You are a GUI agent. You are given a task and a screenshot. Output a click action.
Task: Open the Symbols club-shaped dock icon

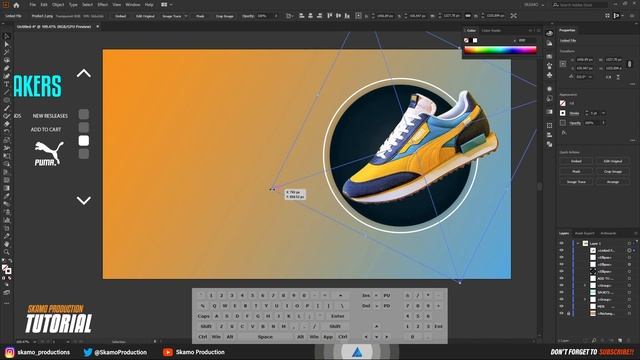click(x=549, y=75)
